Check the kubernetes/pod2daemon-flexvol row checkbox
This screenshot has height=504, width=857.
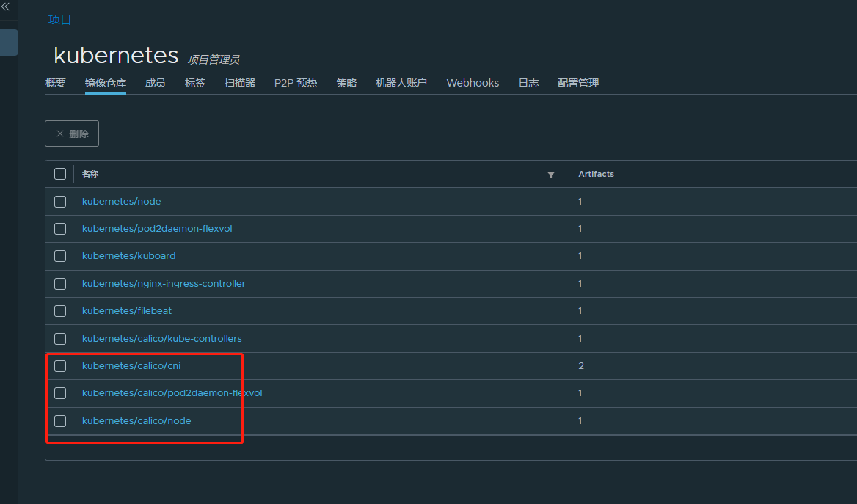coord(60,229)
